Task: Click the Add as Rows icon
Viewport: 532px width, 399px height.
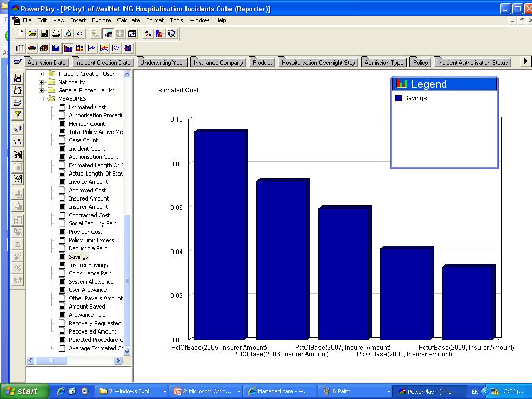Action: [18, 78]
